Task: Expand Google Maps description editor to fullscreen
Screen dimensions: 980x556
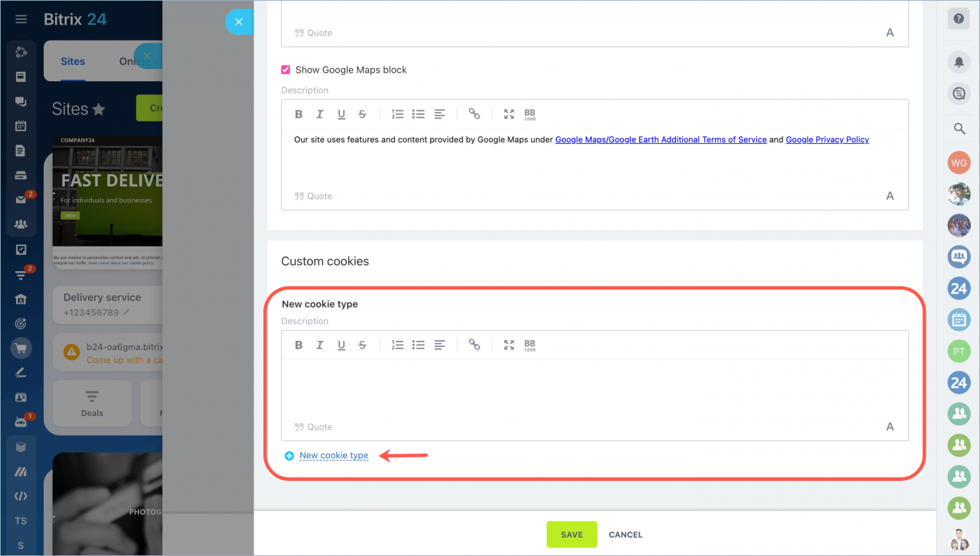Action: [x=509, y=114]
